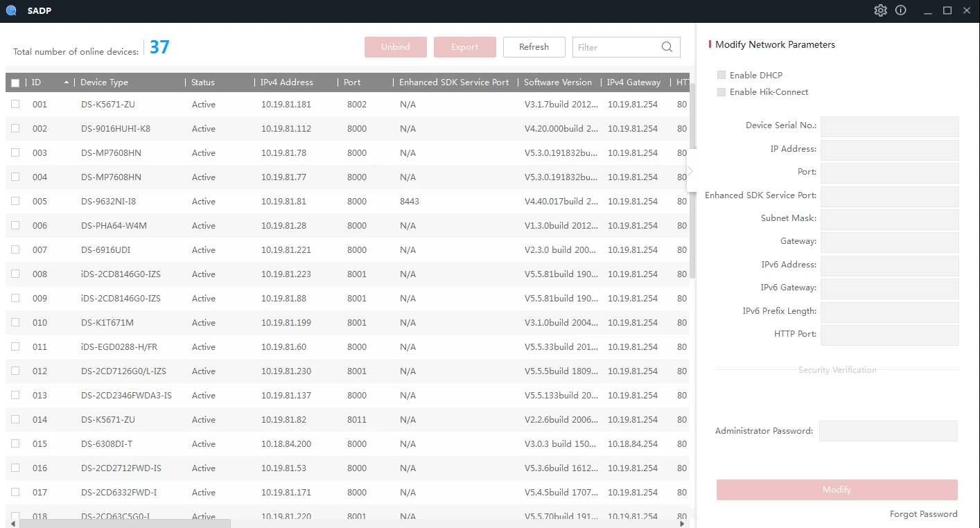Sort by Software Version column header

pyautogui.click(x=557, y=82)
